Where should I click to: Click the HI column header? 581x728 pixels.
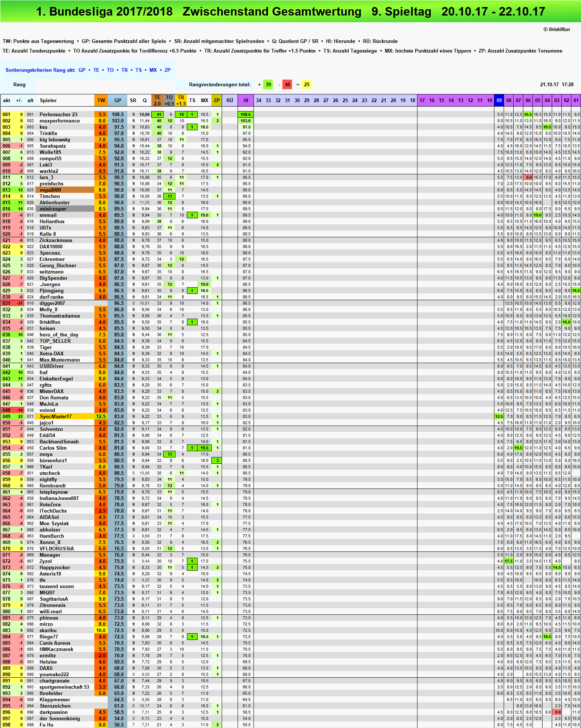coord(246,100)
